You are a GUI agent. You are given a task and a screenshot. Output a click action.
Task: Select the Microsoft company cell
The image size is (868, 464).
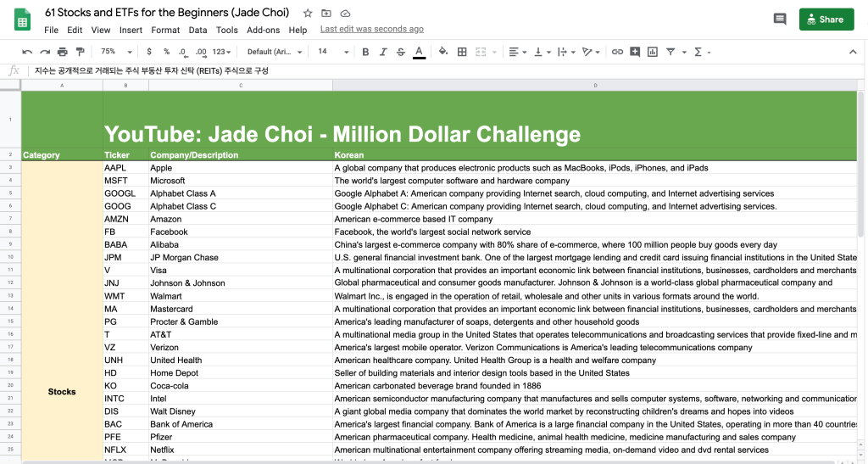click(x=241, y=181)
